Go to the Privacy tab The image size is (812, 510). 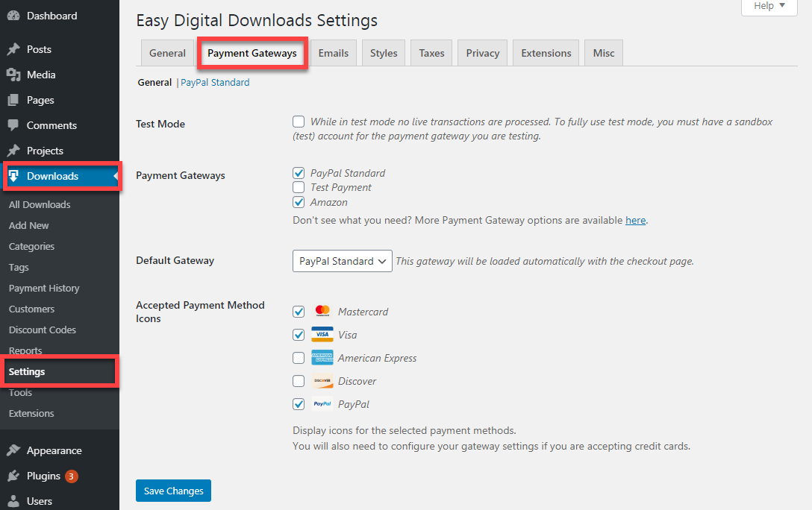coord(483,53)
